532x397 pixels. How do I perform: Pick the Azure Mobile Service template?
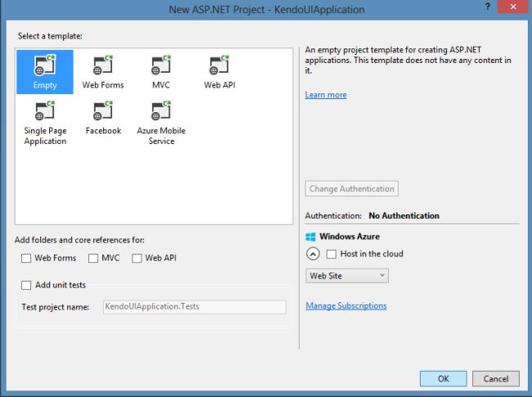point(161,123)
